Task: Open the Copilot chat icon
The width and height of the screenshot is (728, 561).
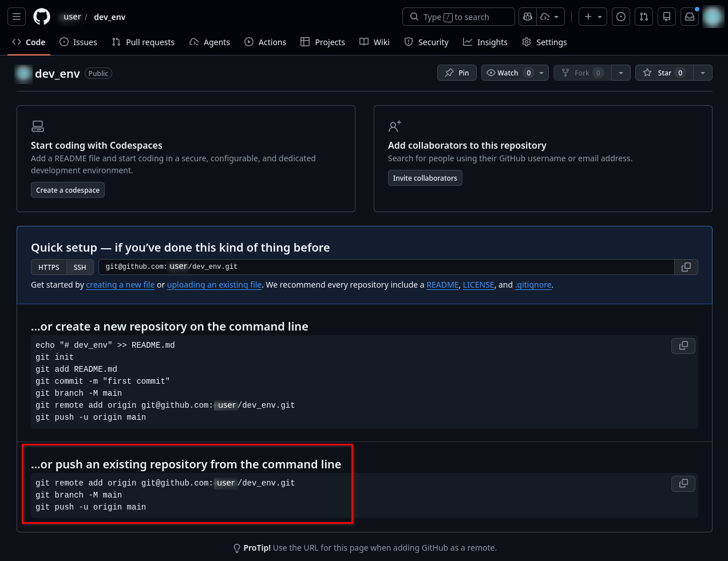Action: tap(528, 17)
